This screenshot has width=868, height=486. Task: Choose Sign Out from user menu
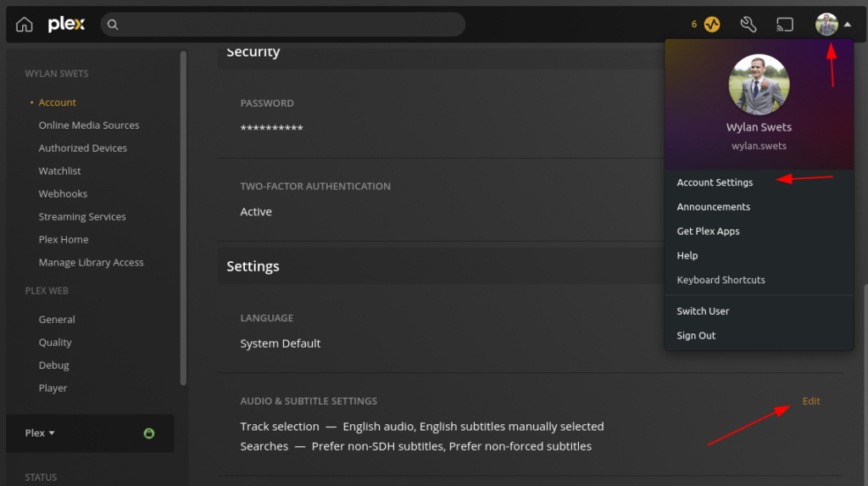click(696, 335)
